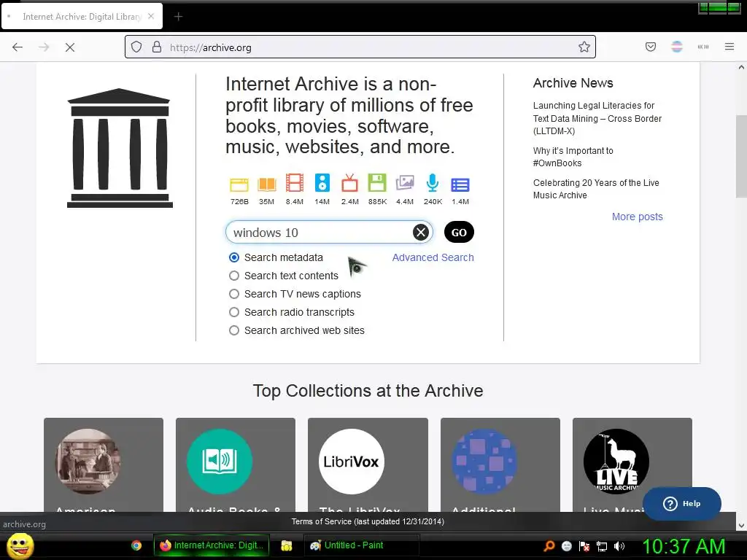
Task: Click the padlock site security icon
Action: [157, 47]
